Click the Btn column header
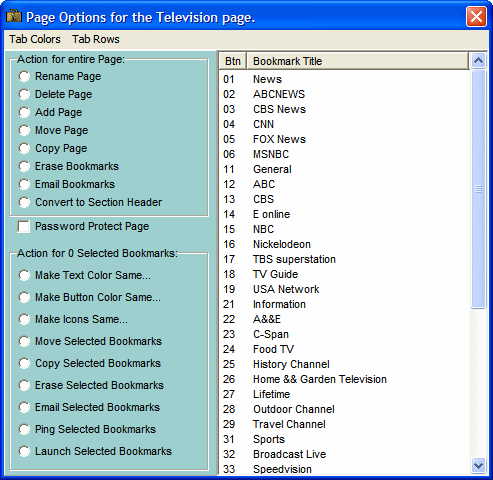Viewport: 493px width, 480px height. [233, 61]
